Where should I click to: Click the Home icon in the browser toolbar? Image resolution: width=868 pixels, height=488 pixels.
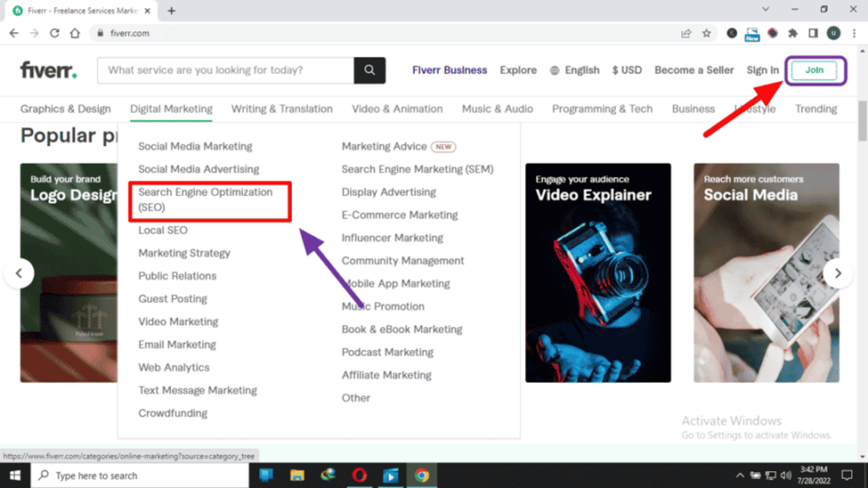75,33
